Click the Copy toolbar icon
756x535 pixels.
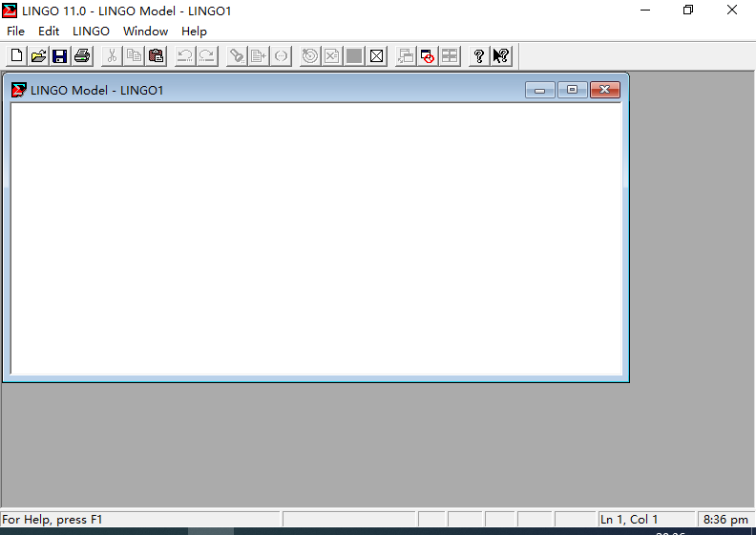134,56
